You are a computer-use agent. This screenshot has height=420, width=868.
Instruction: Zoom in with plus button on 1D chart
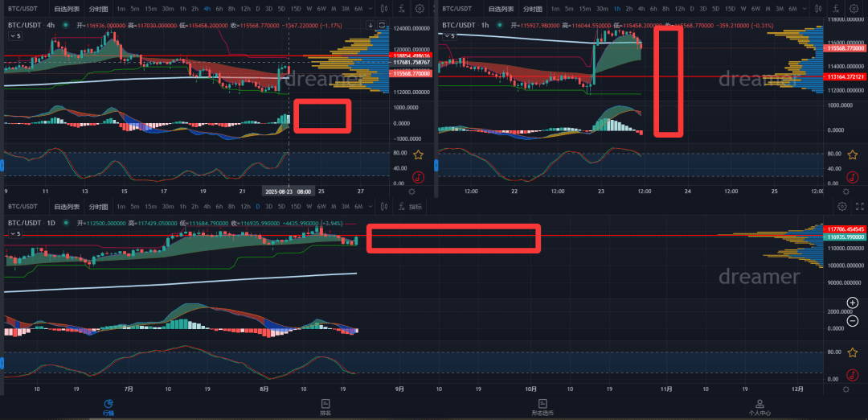(x=853, y=303)
